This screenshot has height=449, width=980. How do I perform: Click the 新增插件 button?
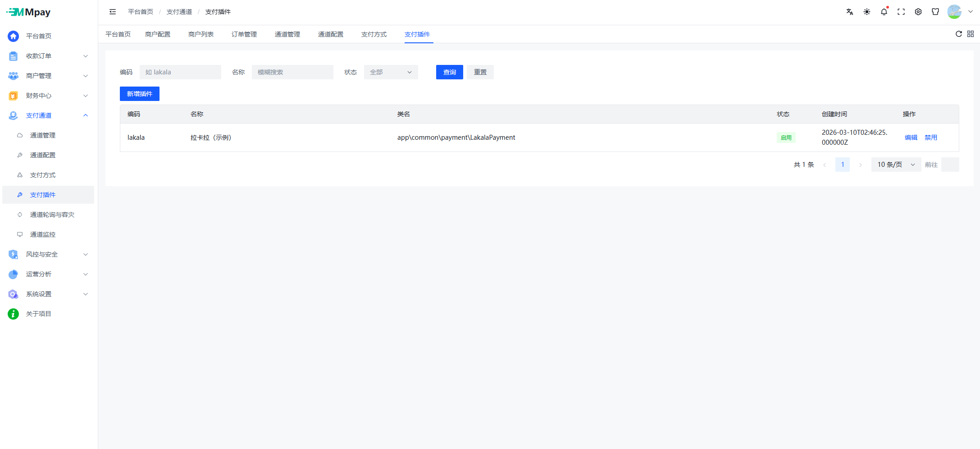tap(139, 94)
